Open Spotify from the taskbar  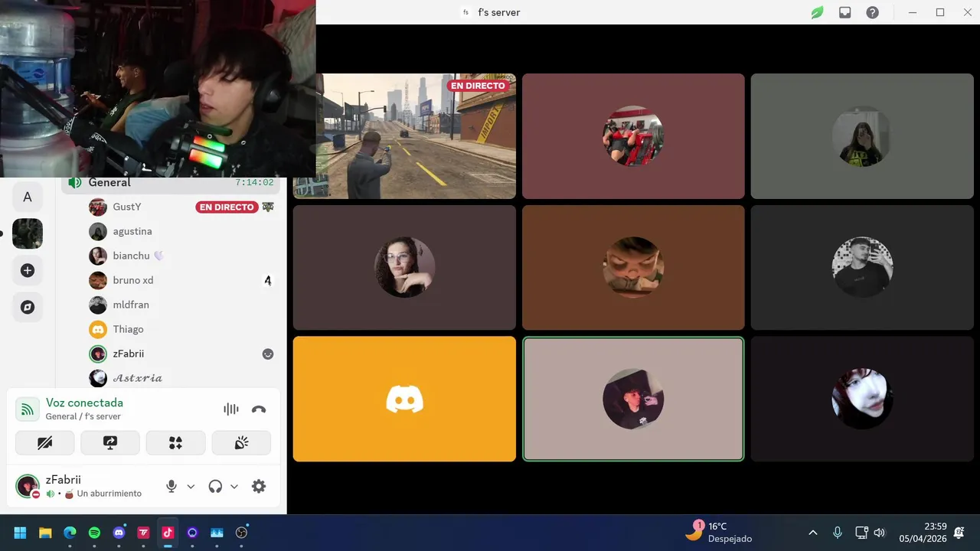pos(94,533)
